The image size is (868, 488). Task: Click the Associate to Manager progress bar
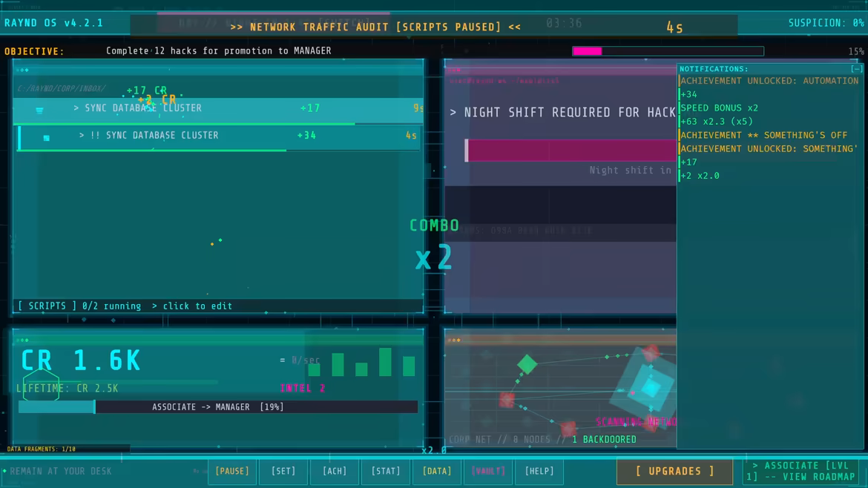[218, 407]
